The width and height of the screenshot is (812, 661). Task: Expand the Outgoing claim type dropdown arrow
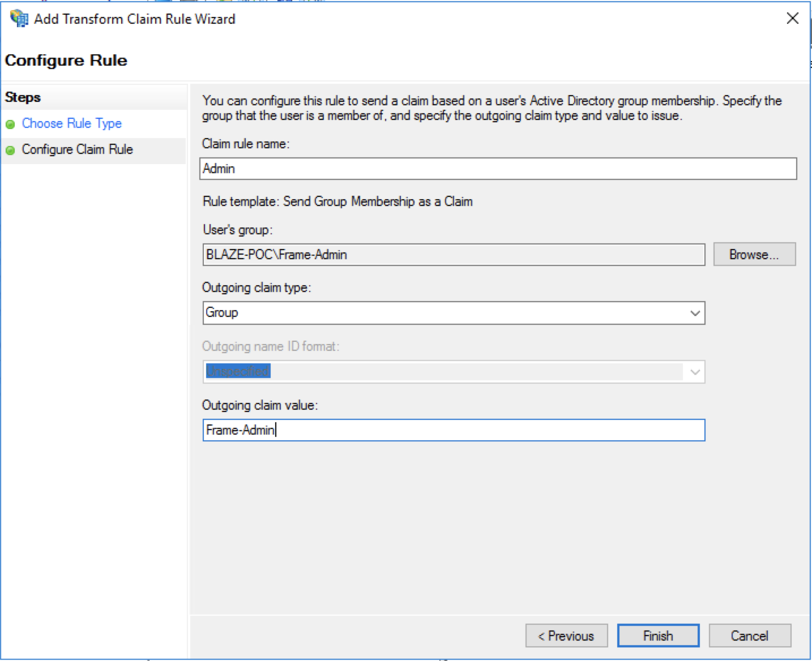[695, 313]
